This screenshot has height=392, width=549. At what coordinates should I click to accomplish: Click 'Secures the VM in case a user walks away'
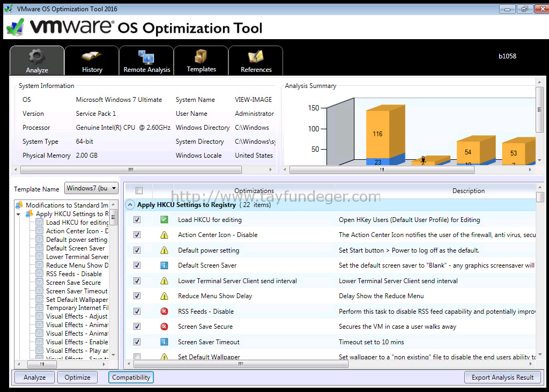[397, 327]
